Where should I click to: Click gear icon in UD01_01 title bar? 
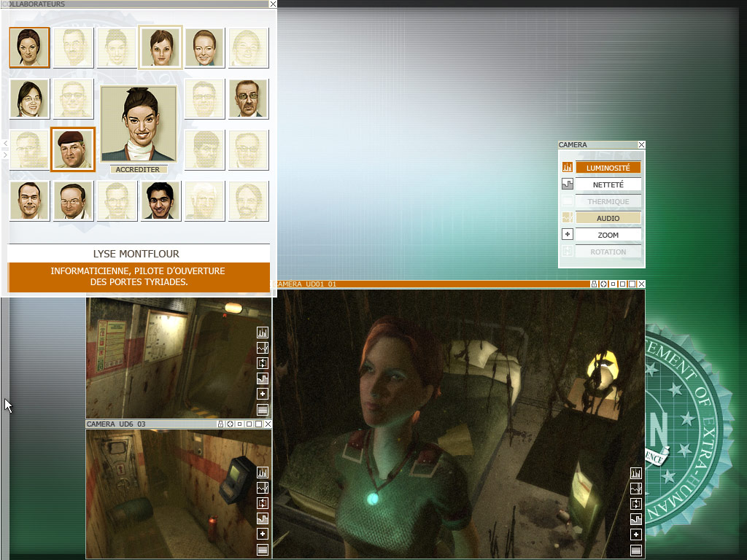[603, 284]
